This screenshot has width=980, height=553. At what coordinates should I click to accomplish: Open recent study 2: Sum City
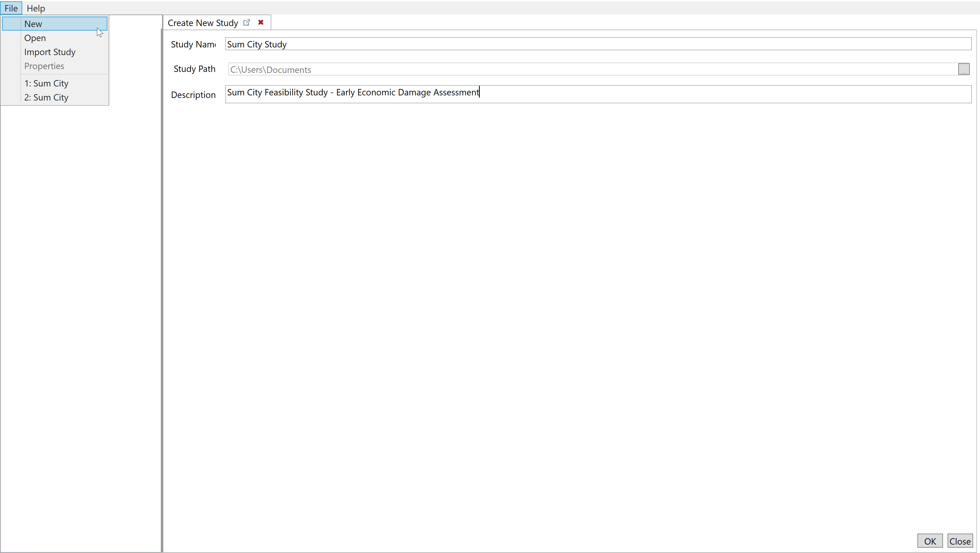click(46, 97)
